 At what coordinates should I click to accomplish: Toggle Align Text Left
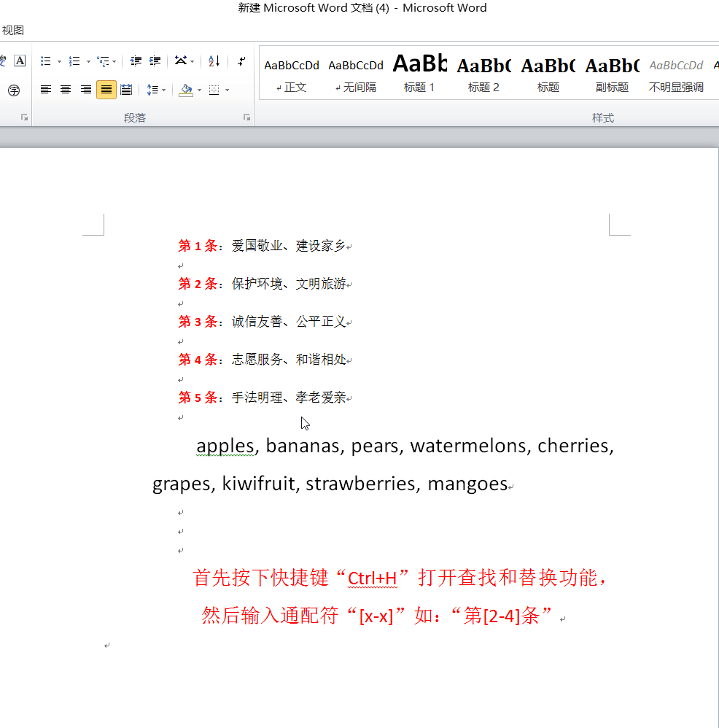tap(47, 90)
